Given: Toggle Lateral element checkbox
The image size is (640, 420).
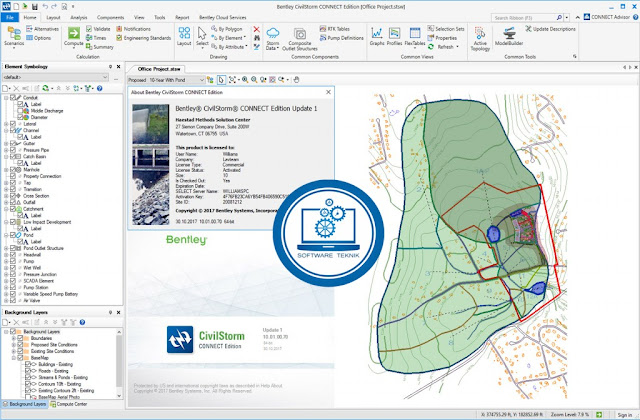Looking at the screenshot, I should click(13, 124).
